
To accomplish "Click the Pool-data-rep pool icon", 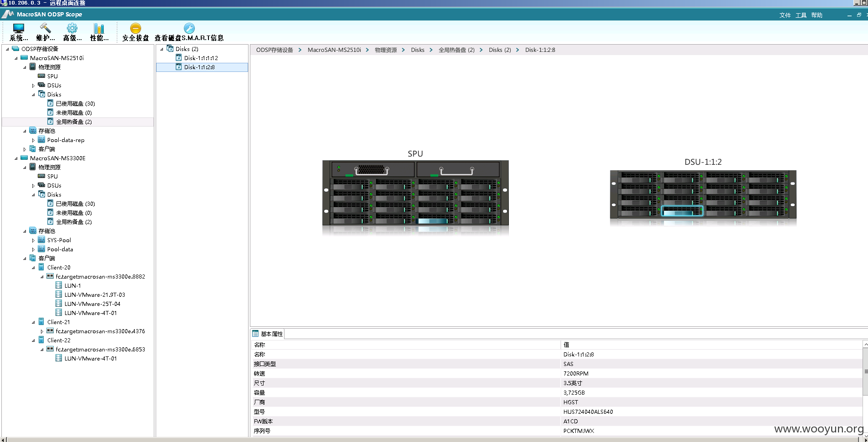I will [x=41, y=140].
